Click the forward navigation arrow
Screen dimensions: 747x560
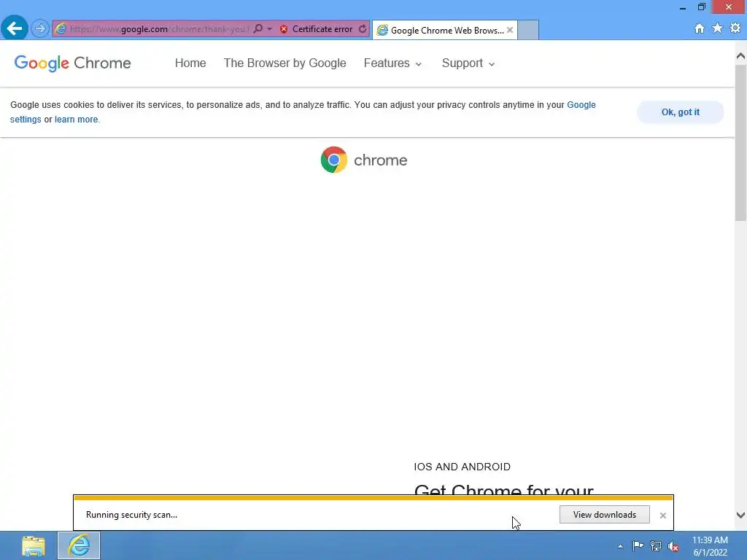point(40,29)
